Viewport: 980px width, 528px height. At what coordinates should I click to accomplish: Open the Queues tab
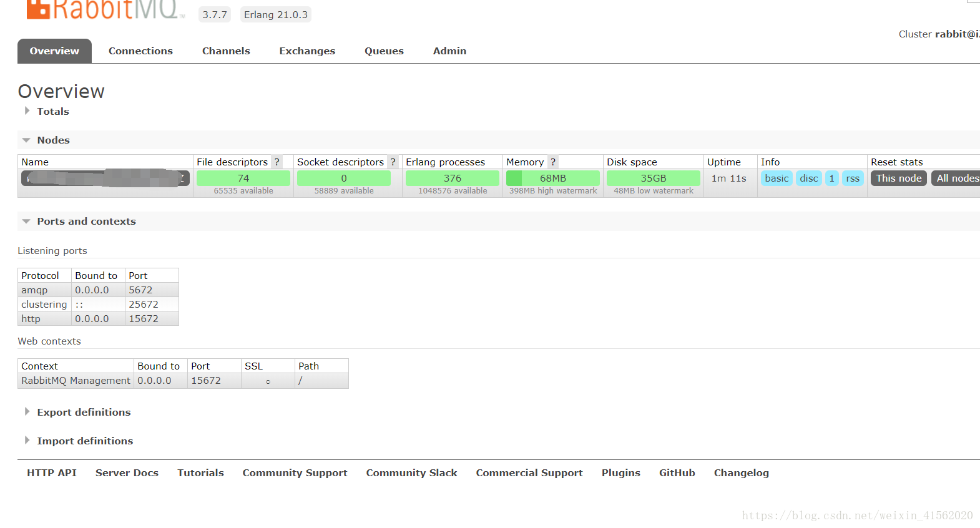pos(384,51)
